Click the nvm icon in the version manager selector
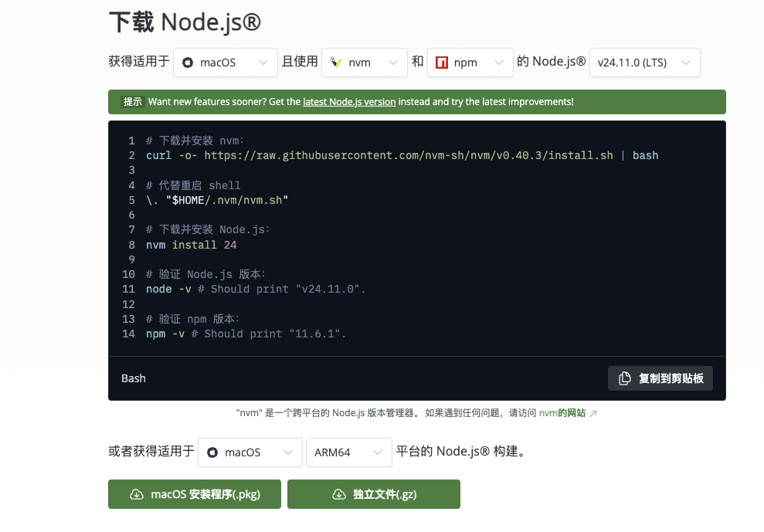 point(336,63)
